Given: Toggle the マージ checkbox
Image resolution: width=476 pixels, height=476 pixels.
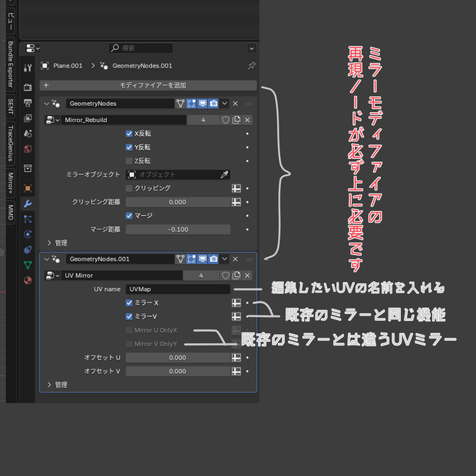Looking at the screenshot, I should pyautogui.click(x=129, y=216).
